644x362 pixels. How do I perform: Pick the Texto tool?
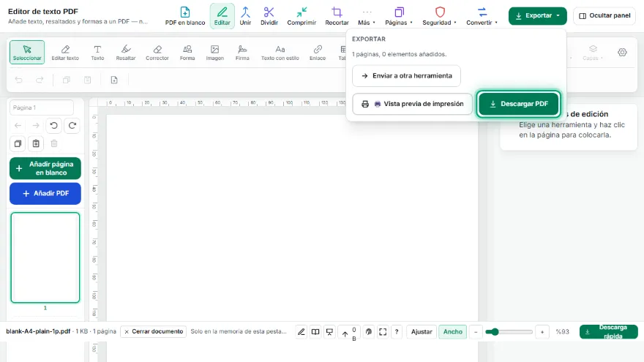pyautogui.click(x=97, y=53)
